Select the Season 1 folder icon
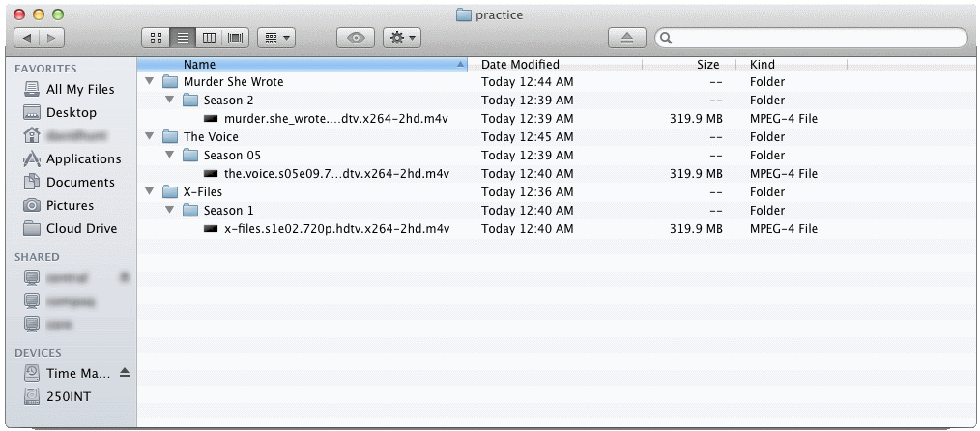The width and height of the screenshot is (980, 431). click(190, 210)
